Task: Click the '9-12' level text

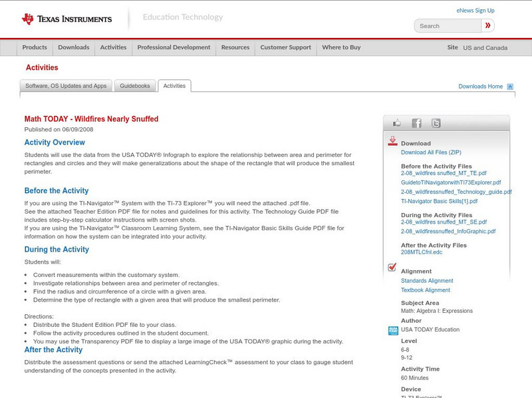Action: [406, 357]
